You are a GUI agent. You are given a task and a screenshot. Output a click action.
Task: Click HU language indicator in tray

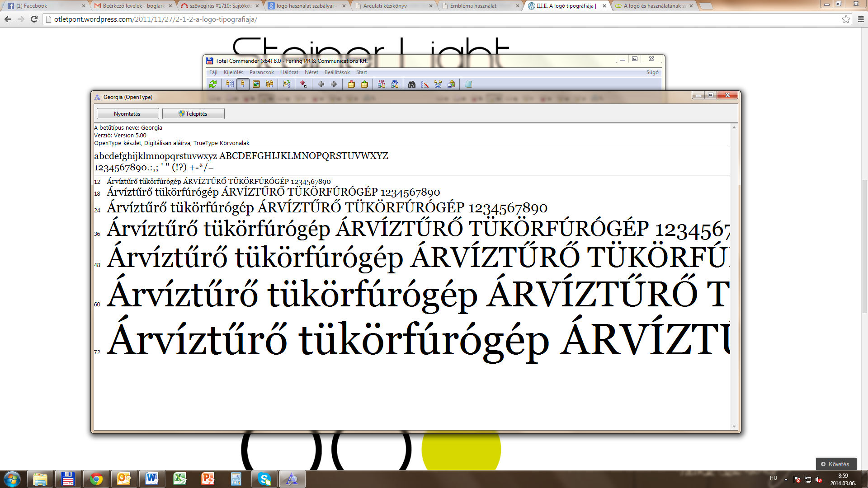coord(774,478)
